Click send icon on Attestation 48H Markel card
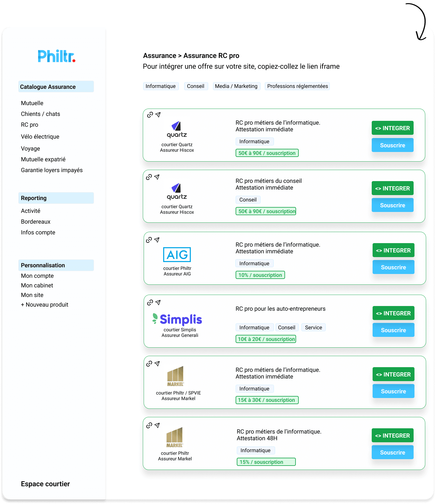Image resolution: width=436 pixels, height=504 pixels. [157, 425]
